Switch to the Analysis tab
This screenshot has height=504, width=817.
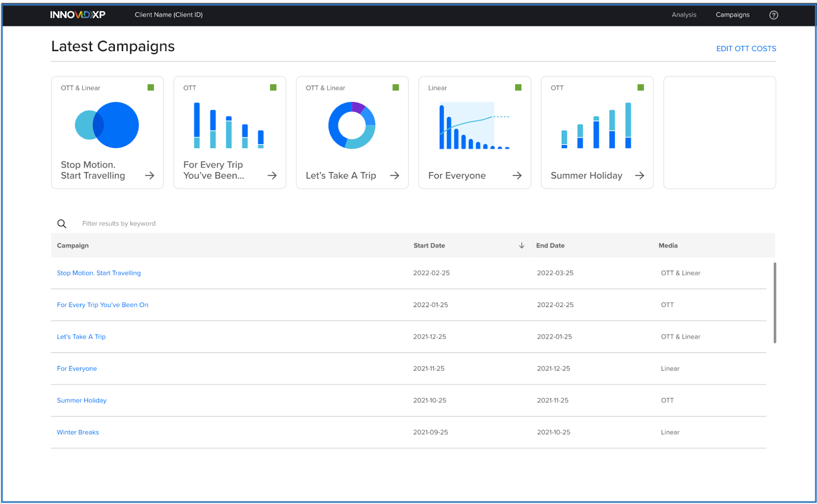point(684,15)
